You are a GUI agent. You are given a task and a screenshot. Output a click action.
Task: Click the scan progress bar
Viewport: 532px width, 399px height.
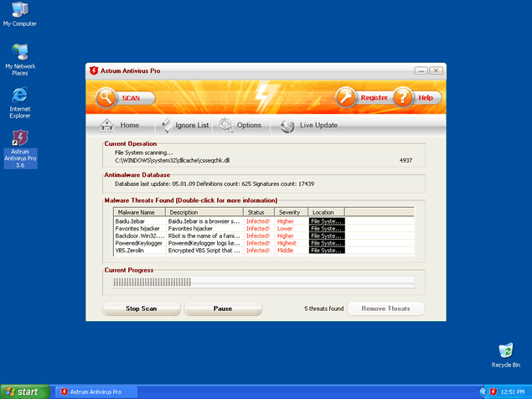[x=263, y=282]
